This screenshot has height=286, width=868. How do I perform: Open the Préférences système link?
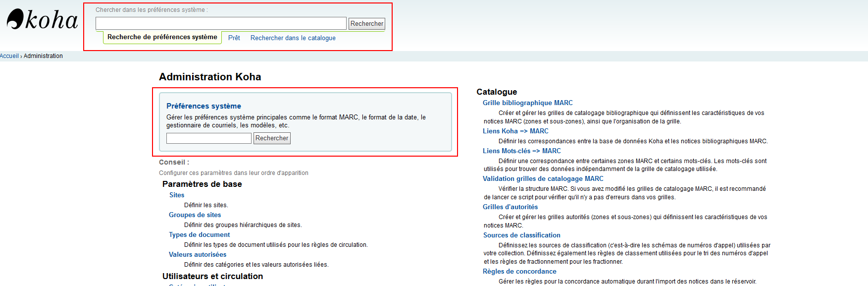coord(204,106)
